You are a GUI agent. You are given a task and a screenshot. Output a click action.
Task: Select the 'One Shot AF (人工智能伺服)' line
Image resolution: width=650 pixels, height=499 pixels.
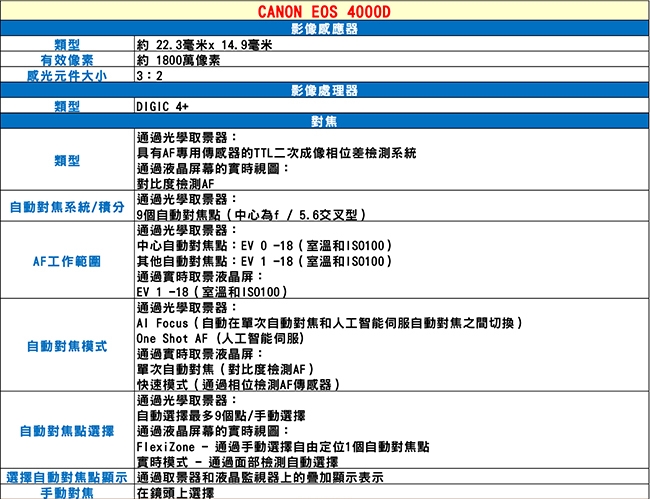pos(220,338)
